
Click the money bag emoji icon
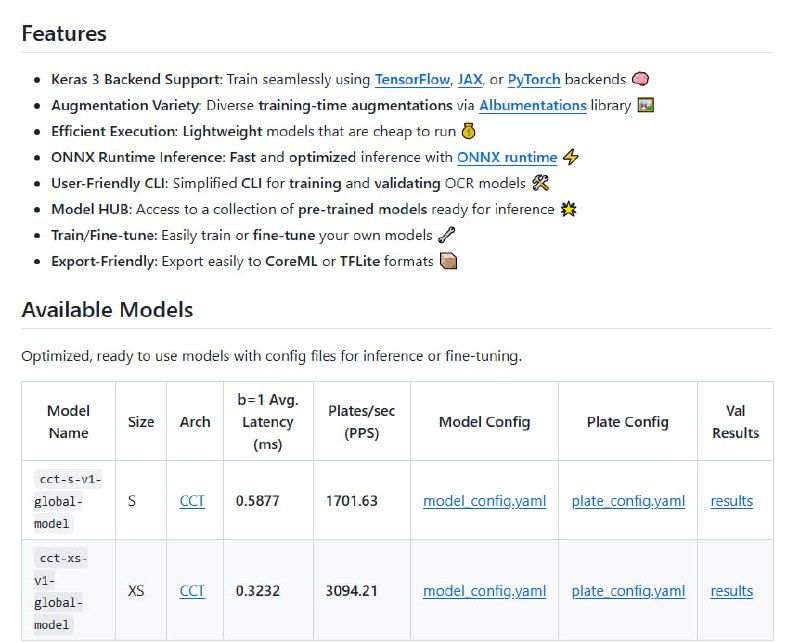[x=468, y=131]
